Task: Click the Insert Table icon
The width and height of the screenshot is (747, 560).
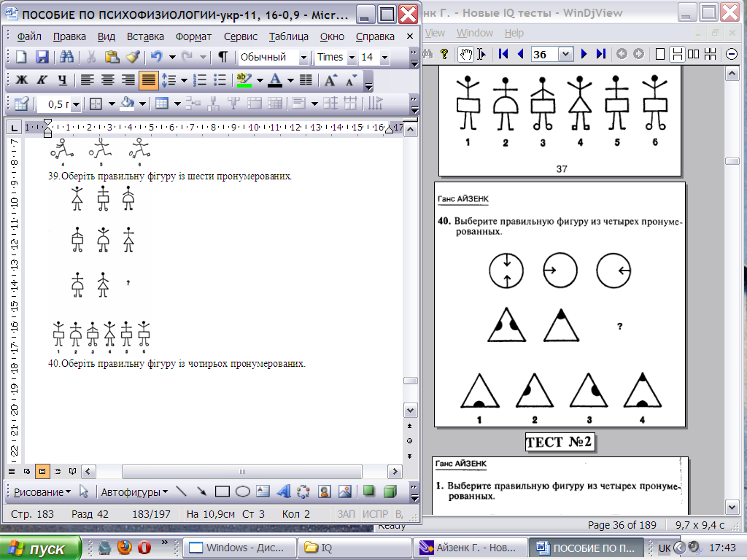Action: 162,104
